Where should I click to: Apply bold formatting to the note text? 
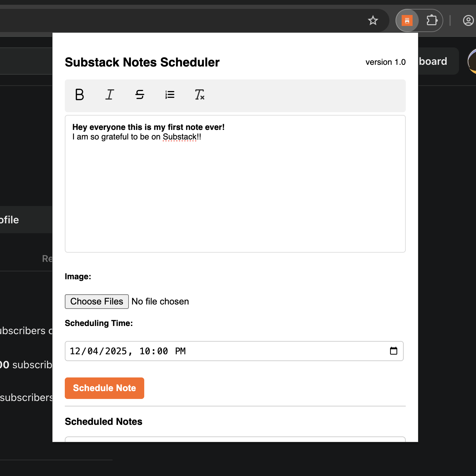79,95
